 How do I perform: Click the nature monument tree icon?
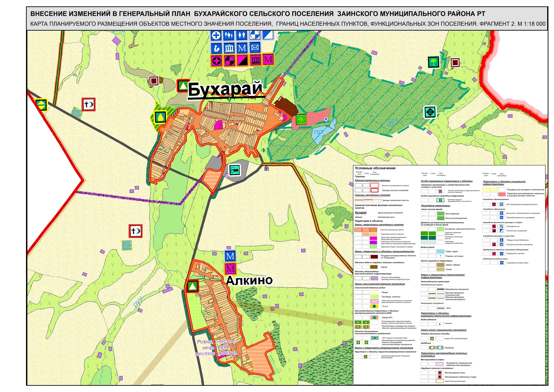(434, 62)
